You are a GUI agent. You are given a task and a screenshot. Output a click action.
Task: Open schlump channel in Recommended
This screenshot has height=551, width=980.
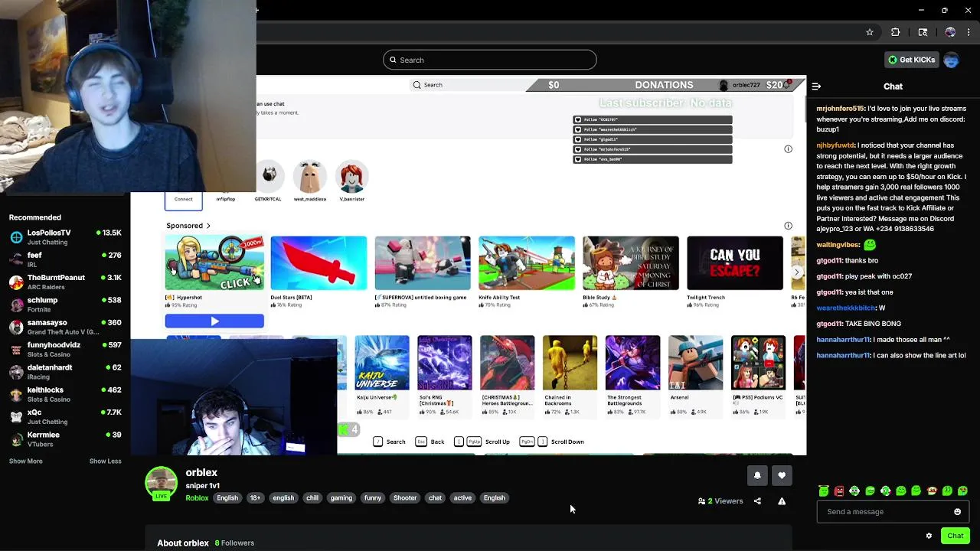(x=65, y=305)
